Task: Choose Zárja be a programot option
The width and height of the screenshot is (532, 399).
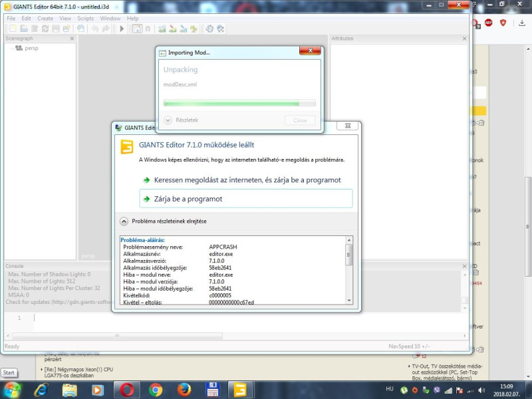Action: (x=246, y=199)
